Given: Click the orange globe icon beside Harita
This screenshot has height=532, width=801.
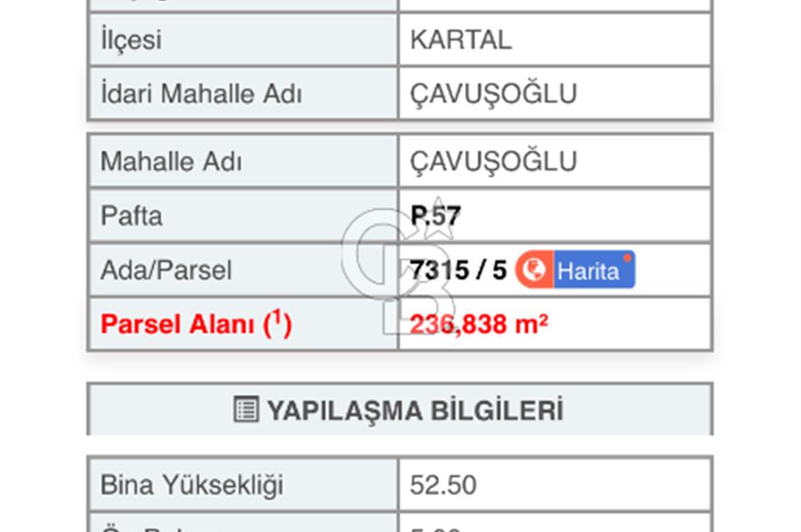Looking at the screenshot, I should (x=535, y=269).
